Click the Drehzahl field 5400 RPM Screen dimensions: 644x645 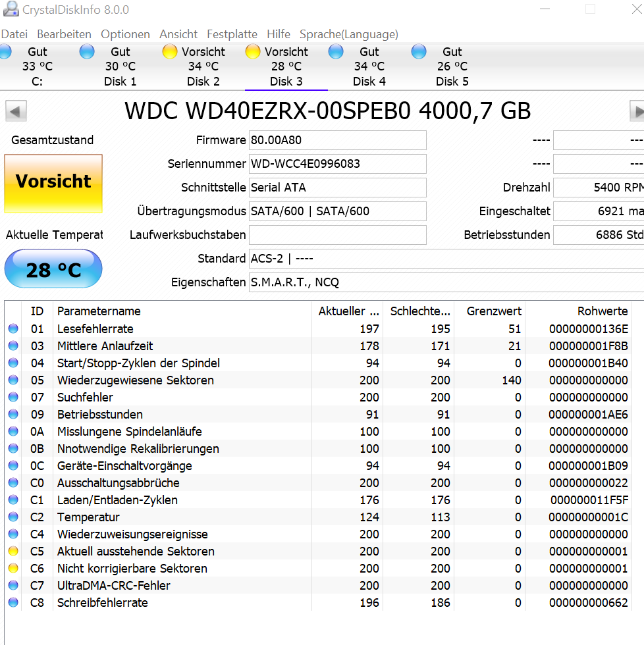click(599, 188)
